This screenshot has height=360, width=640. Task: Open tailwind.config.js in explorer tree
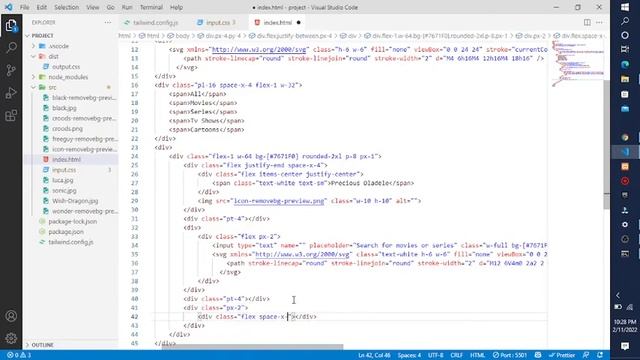(71, 242)
